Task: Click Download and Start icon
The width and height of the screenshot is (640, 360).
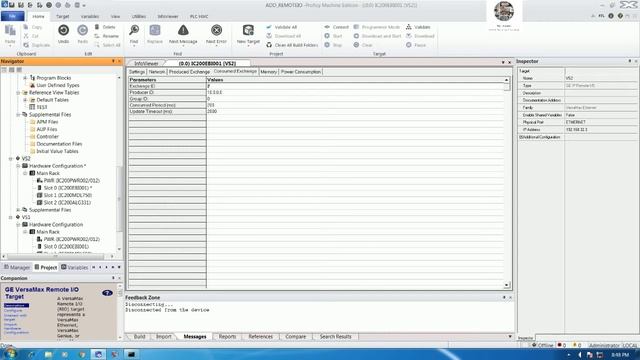Action: [x=356, y=36]
